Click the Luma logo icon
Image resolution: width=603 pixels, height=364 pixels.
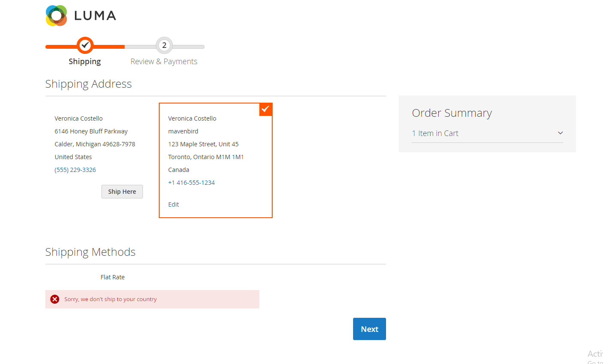tap(56, 16)
